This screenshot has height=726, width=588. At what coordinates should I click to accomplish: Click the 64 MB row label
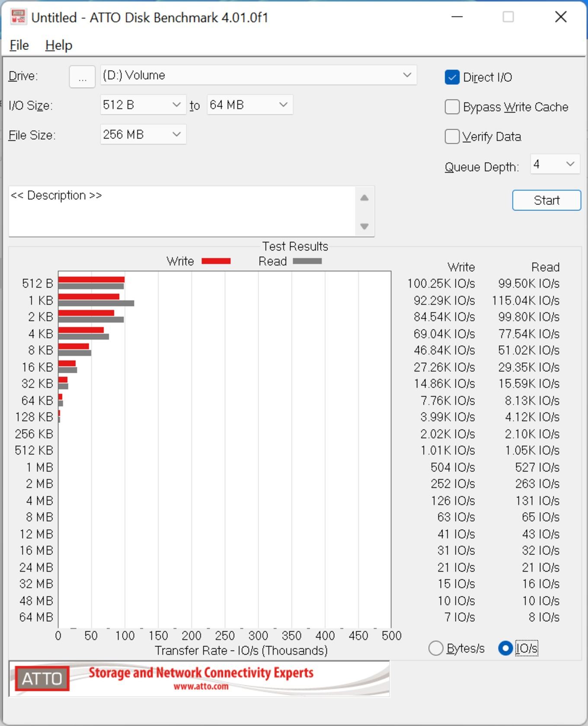[x=36, y=617]
